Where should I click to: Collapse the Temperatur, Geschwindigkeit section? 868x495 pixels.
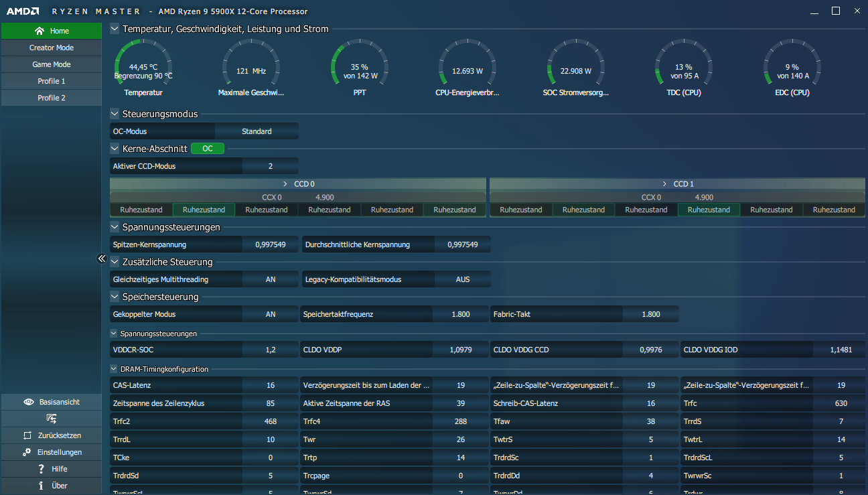(115, 29)
